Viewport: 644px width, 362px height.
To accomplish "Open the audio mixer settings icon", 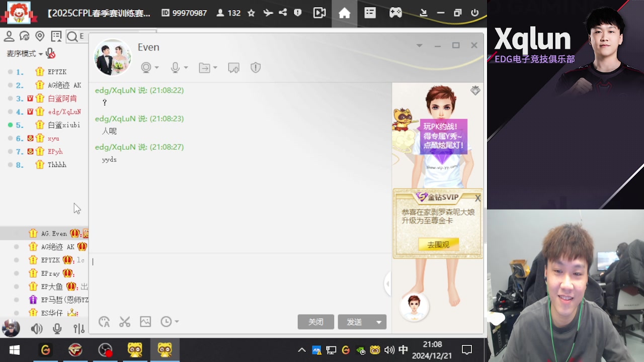I will 79,329.
